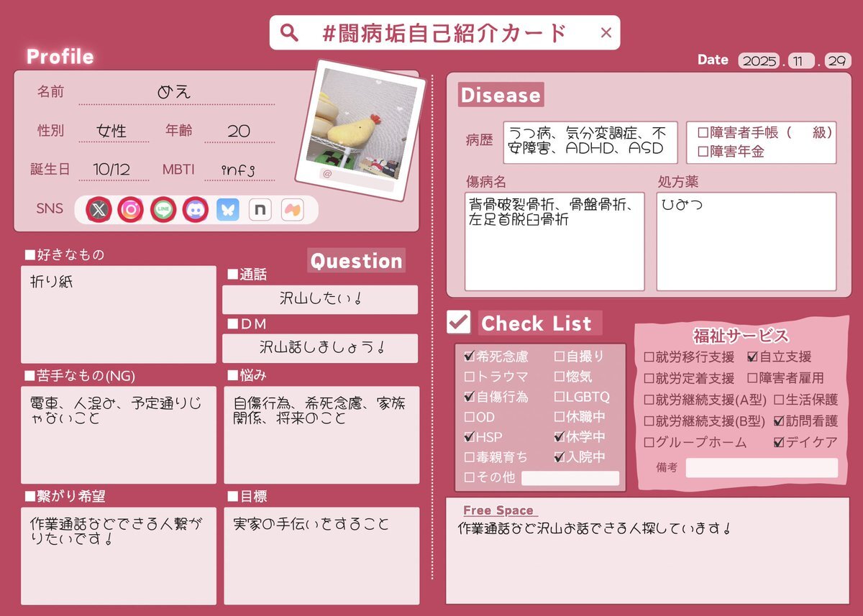This screenshot has width=863, height=616.
Task: Click the 悩み text box
Action: click(x=321, y=435)
